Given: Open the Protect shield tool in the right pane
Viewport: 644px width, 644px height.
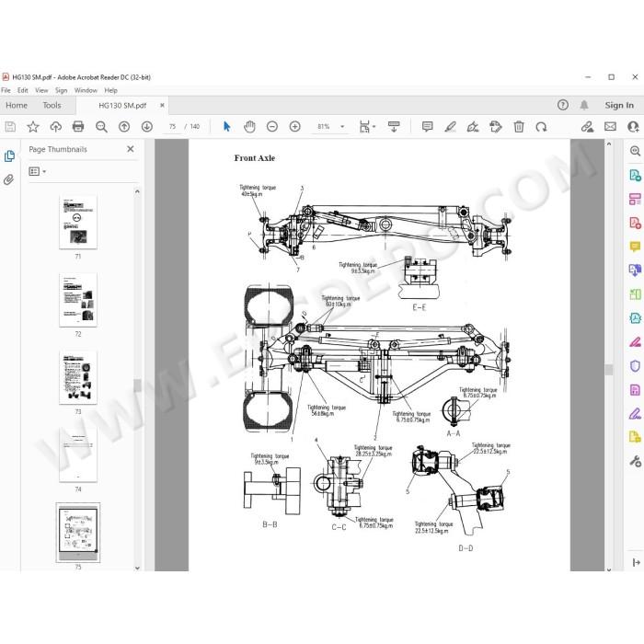Looking at the screenshot, I should tap(635, 365).
